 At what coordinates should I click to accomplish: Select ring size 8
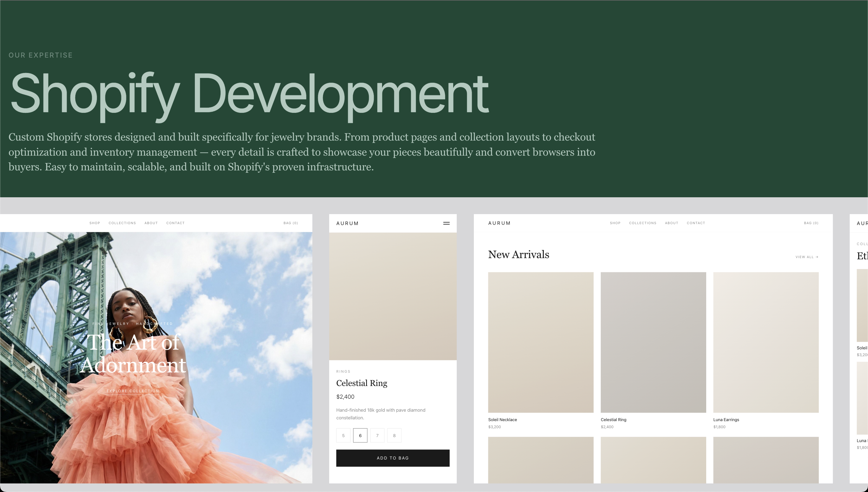(394, 435)
